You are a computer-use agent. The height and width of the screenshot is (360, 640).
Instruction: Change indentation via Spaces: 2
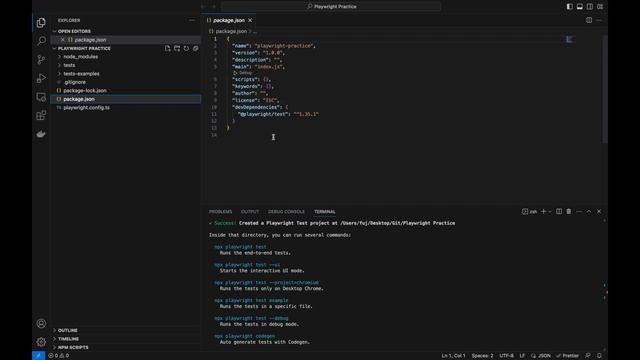[482, 356]
